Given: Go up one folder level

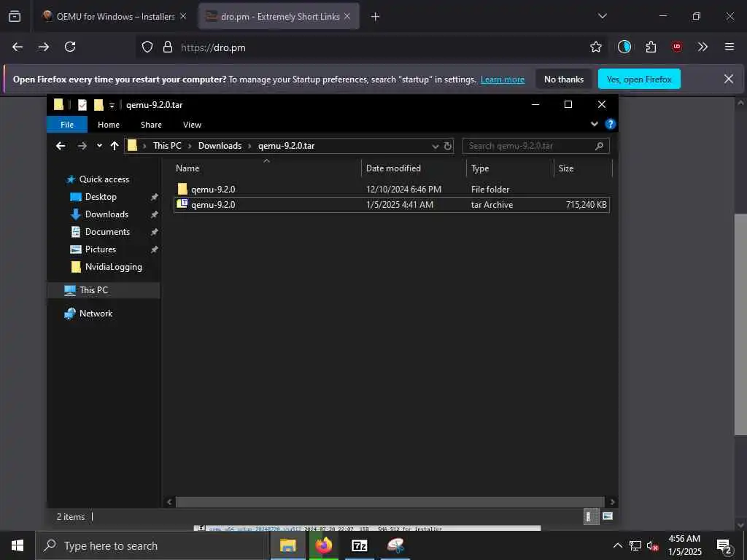Looking at the screenshot, I should click(115, 146).
